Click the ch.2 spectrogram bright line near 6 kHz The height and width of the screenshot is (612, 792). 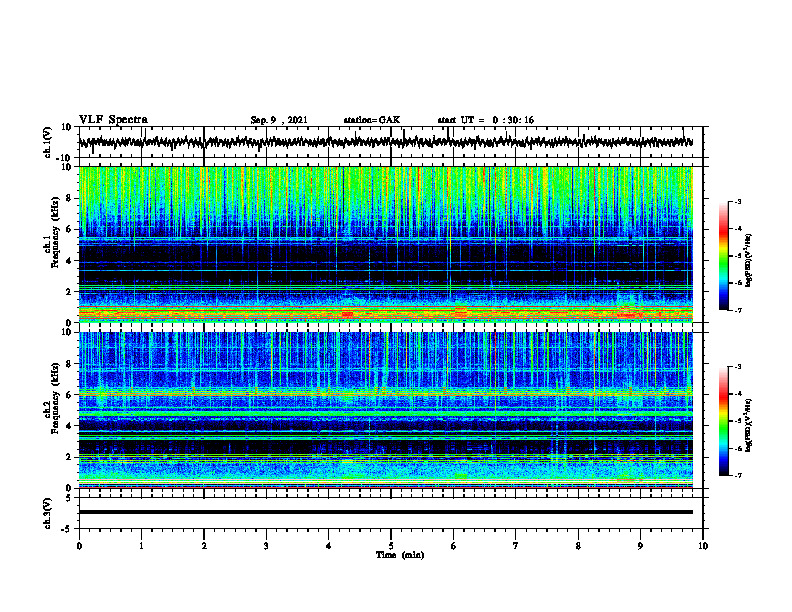(x=385, y=392)
